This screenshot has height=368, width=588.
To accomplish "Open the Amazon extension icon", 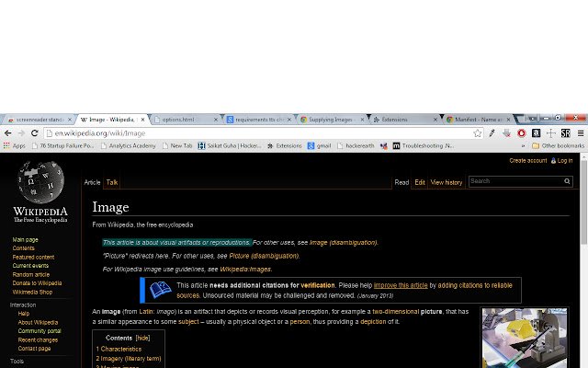I will 537,133.
